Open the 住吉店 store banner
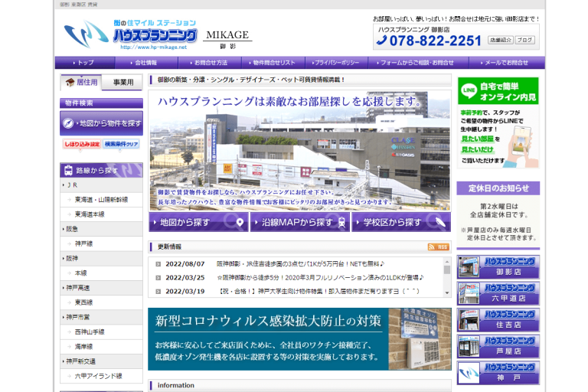Image resolution: width=588 pixels, height=392 pixels. point(498,320)
